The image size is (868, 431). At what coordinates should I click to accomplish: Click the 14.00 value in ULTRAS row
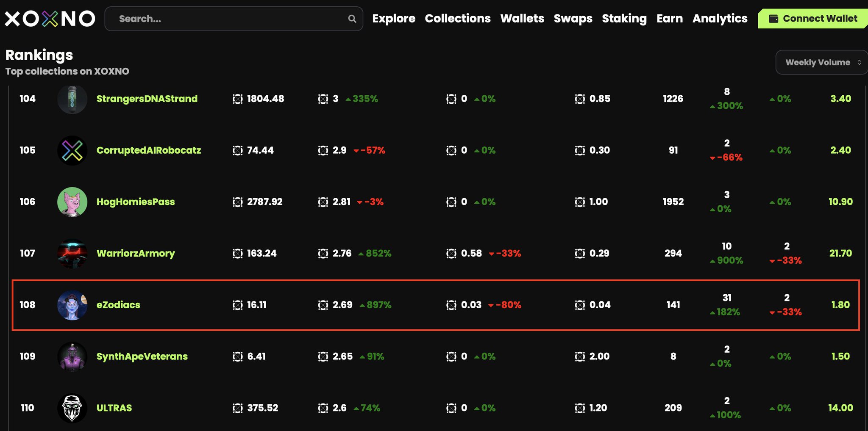840,408
